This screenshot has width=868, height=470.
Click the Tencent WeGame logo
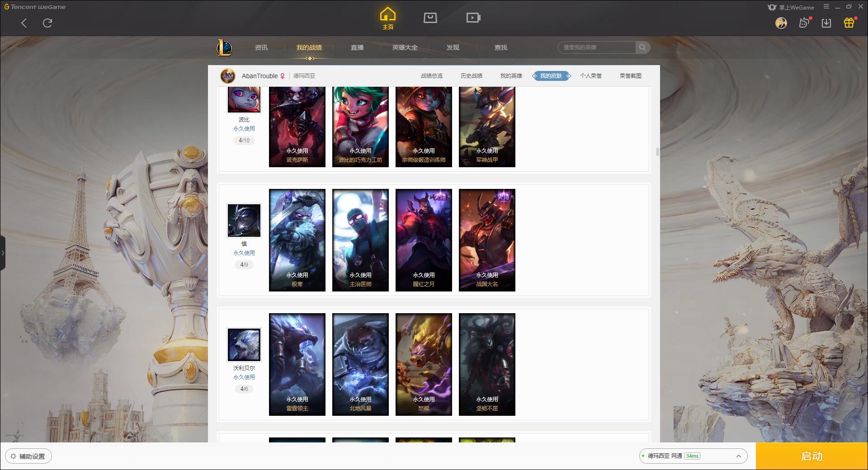point(35,7)
